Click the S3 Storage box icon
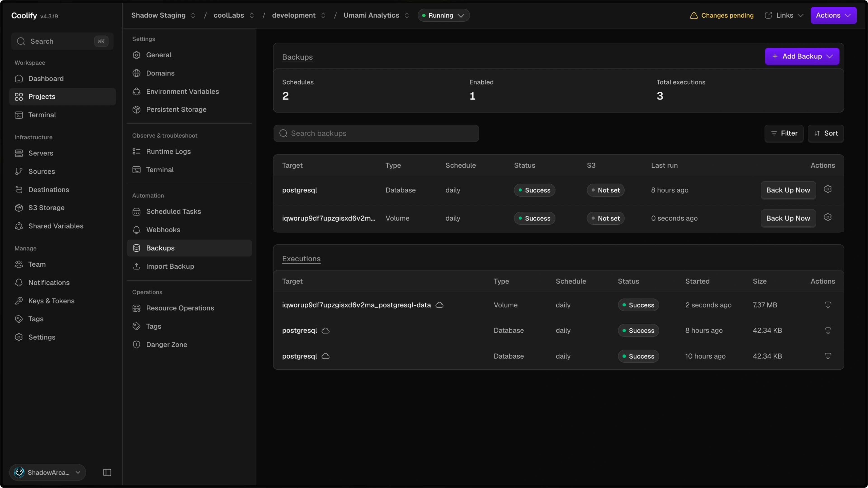The height and width of the screenshot is (488, 868). (x=19, y=208)
